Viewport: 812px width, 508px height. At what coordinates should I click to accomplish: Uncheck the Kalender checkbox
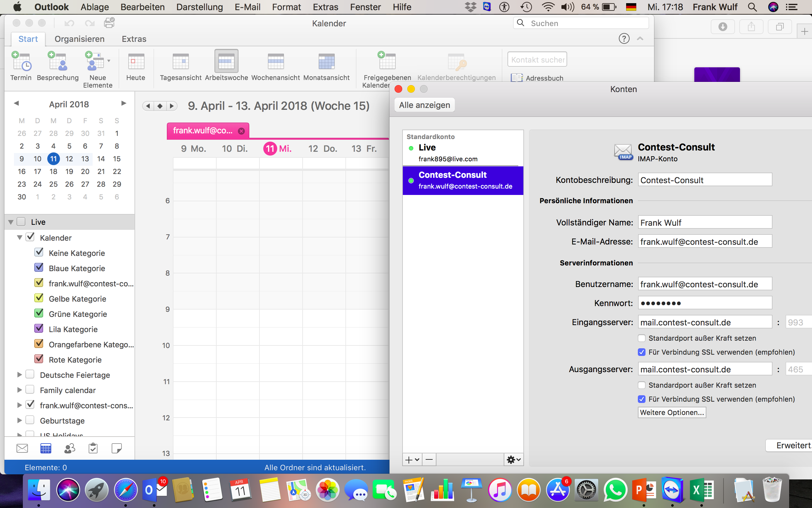point(30,237)
